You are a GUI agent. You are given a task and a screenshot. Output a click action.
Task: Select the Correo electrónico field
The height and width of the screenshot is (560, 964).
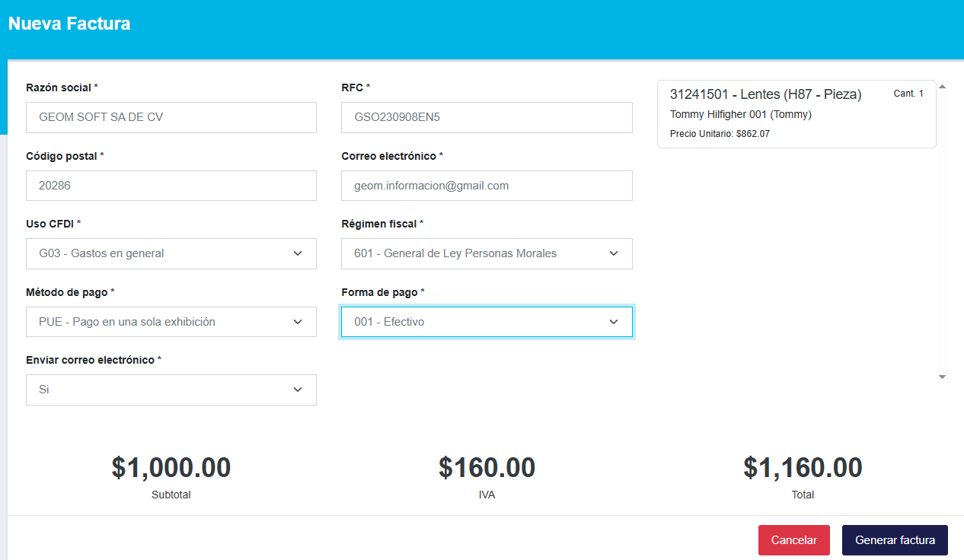[487, 186]
